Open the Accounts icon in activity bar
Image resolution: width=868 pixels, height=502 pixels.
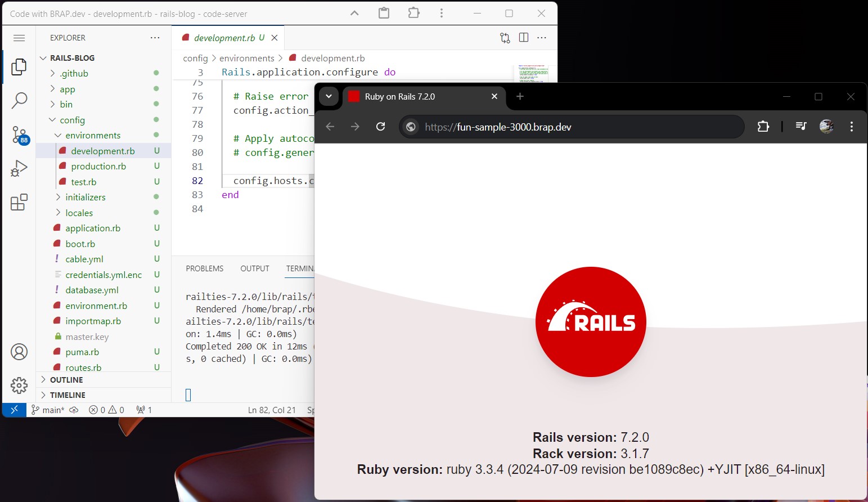tap(19, 352)
